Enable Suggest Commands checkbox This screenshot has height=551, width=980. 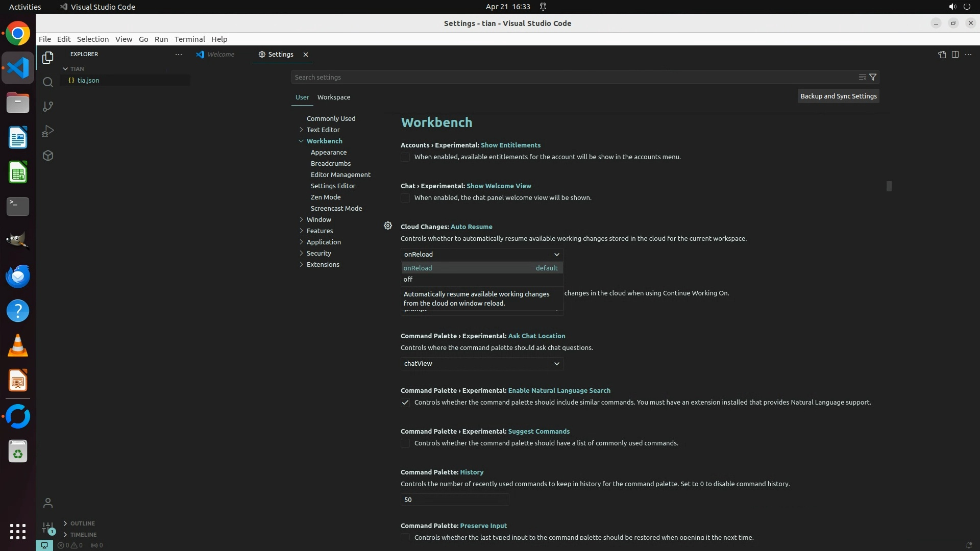point(405,443)
